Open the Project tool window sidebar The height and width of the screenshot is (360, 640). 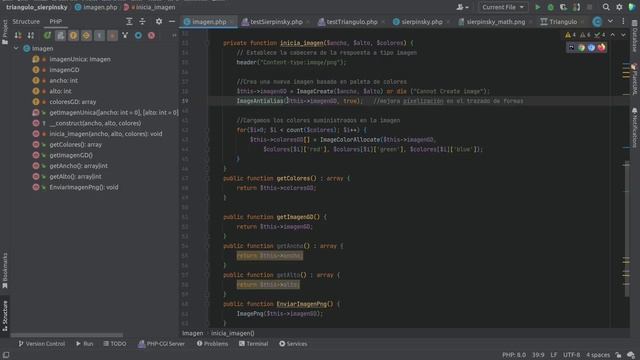(x=5, y=31)
